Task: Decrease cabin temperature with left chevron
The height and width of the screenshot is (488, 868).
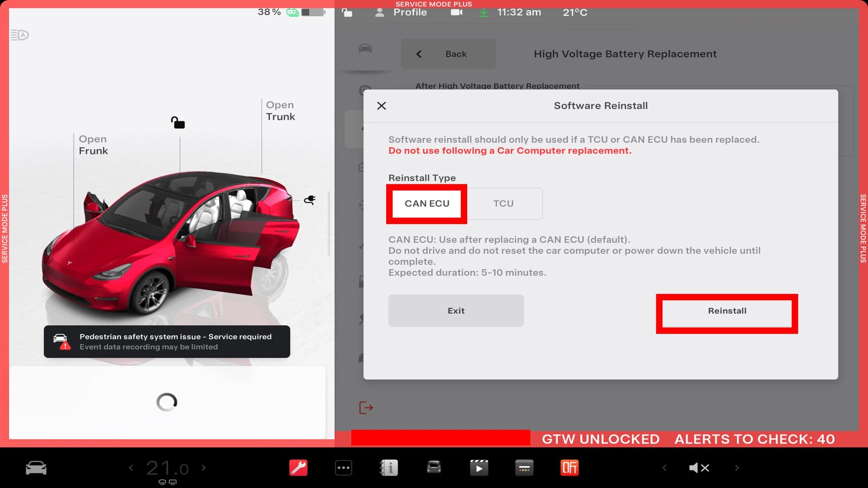Action: point(131,467)
